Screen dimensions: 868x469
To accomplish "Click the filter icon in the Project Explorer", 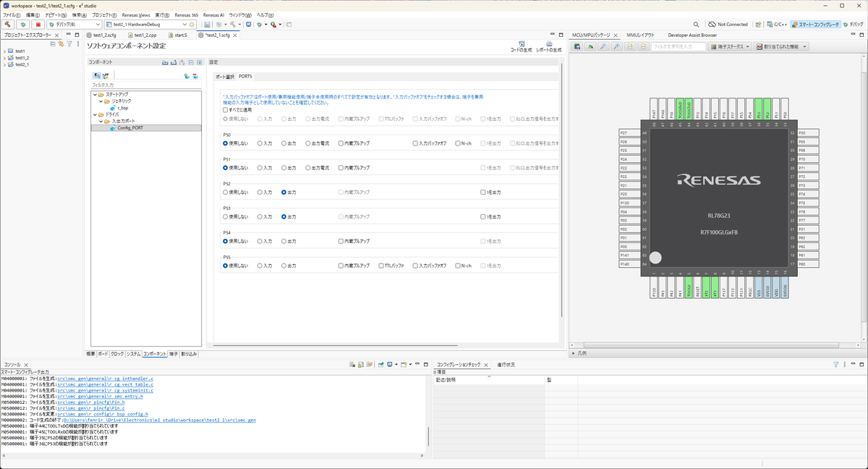I will click(x=69, y=43).
